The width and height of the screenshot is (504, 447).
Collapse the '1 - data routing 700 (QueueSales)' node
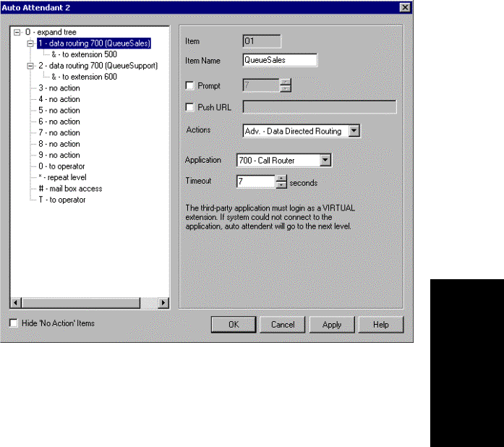[30, 43]
